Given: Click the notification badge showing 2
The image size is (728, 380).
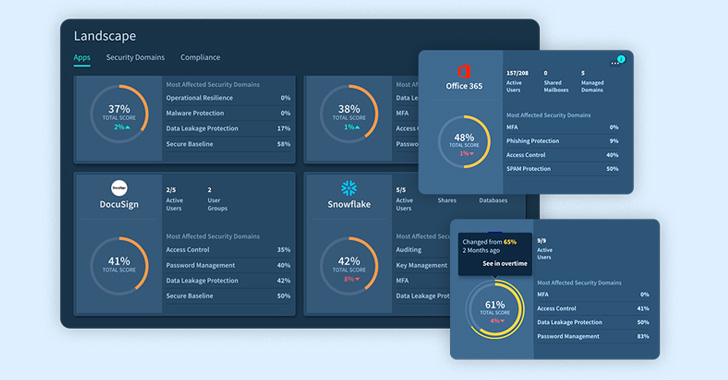Looking at the screenshot, I should pyautogui.click(x=621, y=59).
